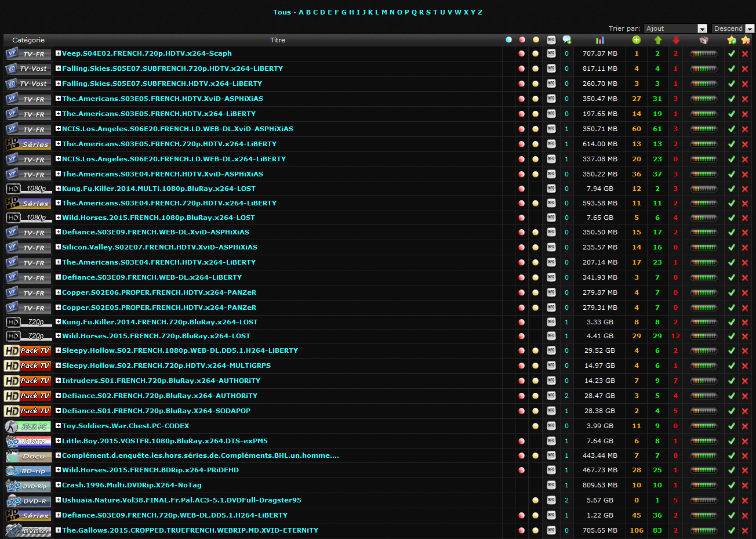Click the NFO column header icon

coord(551,40)
